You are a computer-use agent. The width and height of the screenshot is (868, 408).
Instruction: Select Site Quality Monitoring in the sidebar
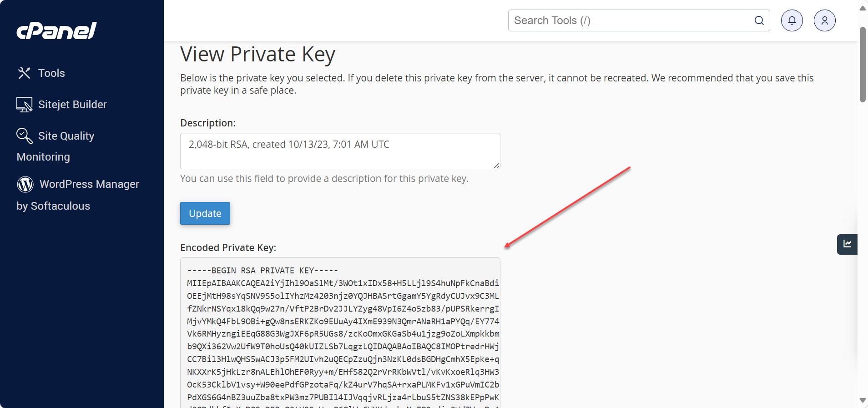[x=66, y=136]
